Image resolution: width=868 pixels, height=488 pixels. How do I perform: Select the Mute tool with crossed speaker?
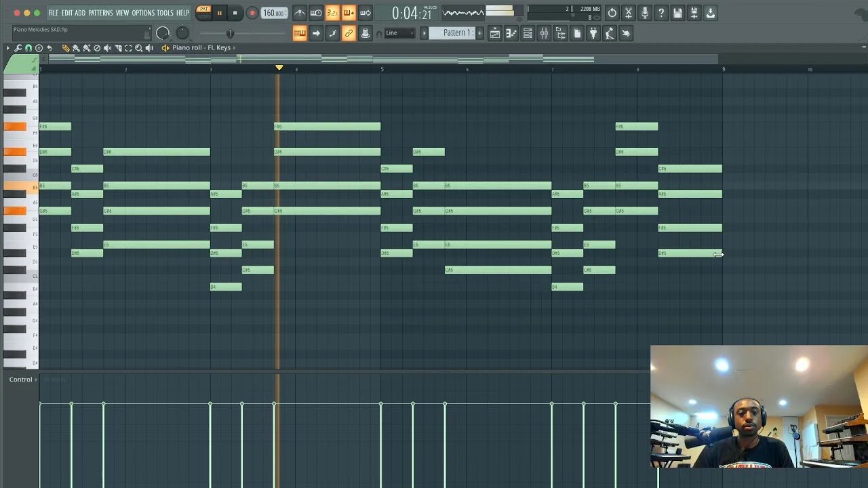tap(107, 48)
